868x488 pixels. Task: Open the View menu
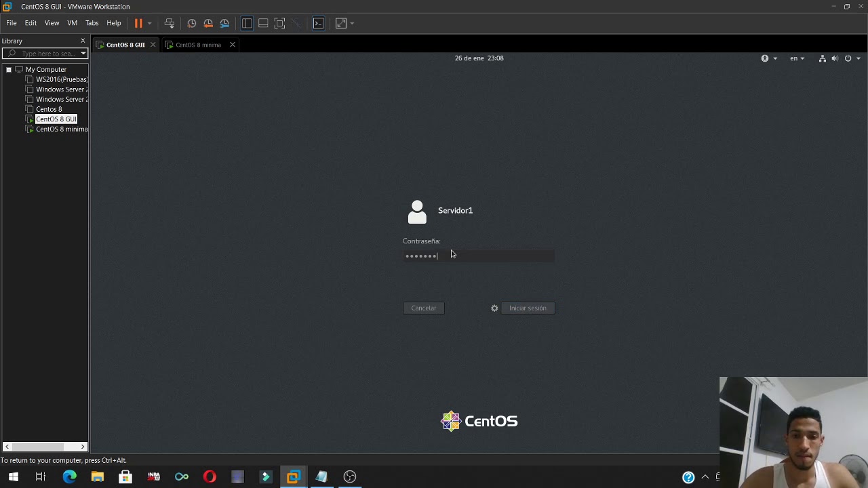(x=52, y=23)
